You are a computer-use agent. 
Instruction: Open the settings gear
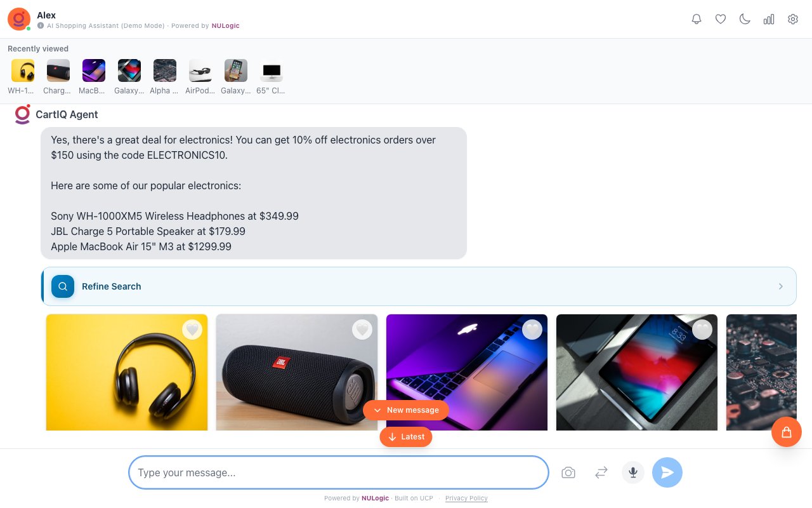(793, 19)
